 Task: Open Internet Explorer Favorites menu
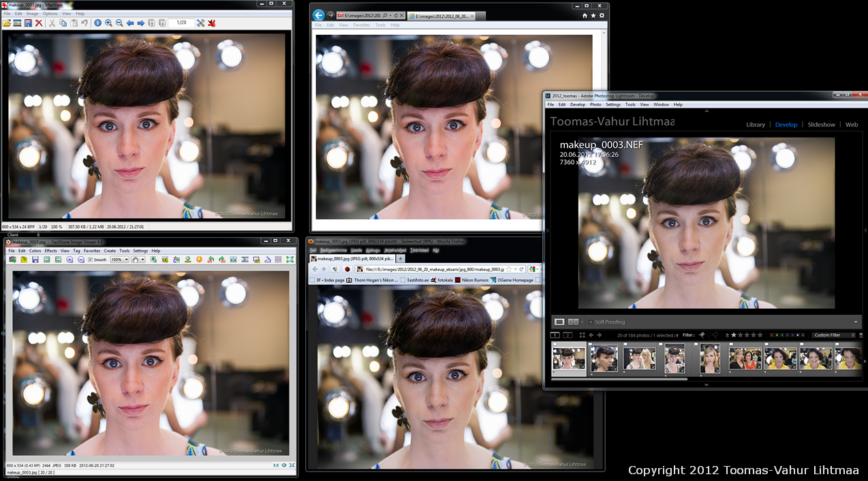pos(362,25)
